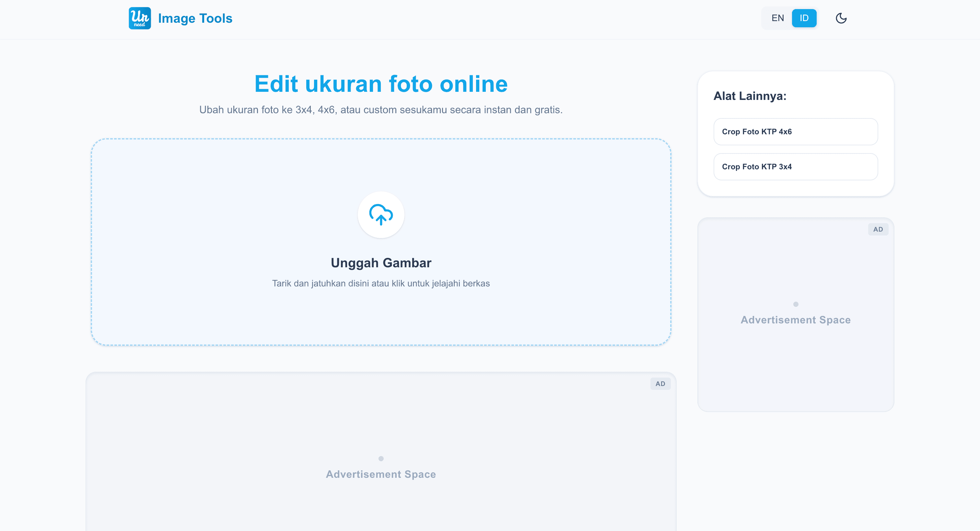Click the 'Tarik dan jatuhkan disini' text
Screen dimensions: 980x531
coord(381,284)
